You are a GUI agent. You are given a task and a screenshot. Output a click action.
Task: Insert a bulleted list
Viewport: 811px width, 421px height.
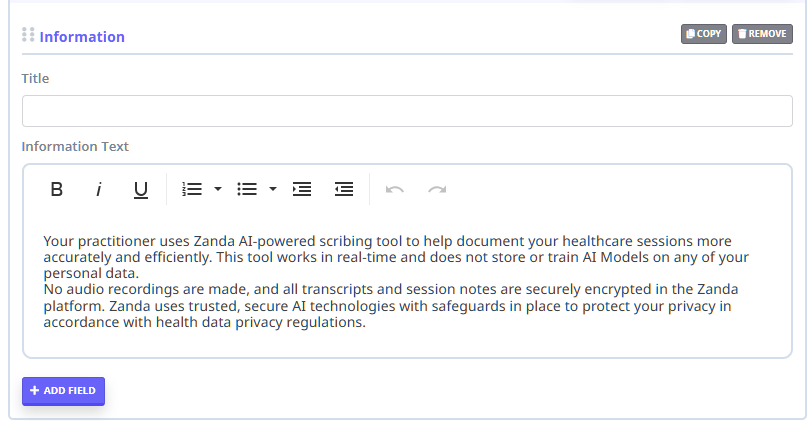(246, 189)
